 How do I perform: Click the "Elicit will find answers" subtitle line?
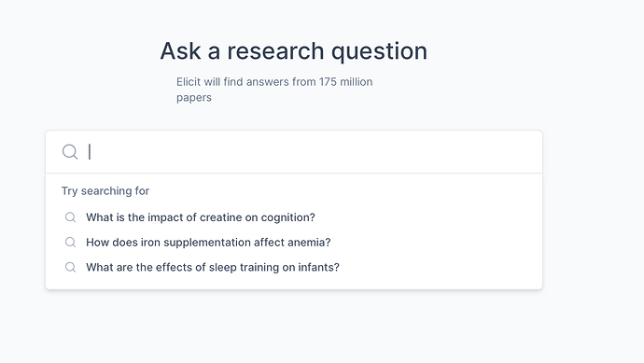274,82
